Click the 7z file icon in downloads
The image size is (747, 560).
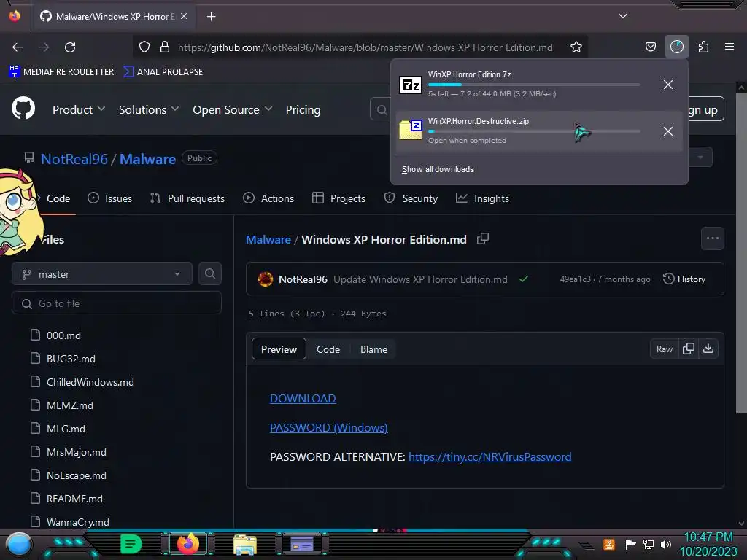[x=410, y=85]
